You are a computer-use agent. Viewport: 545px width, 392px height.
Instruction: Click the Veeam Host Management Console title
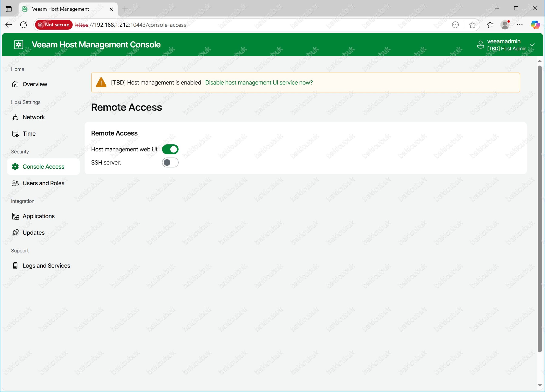(x=96, y=45)
